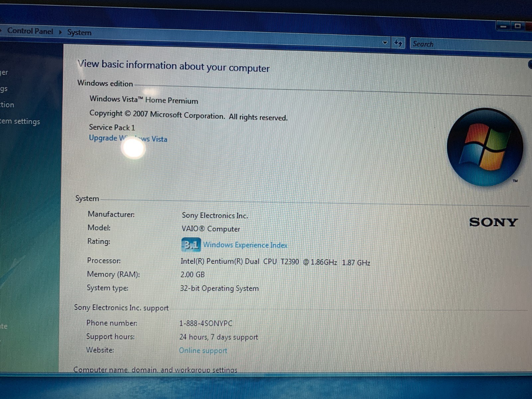
Task: Open the address bar history dropdown
Action: click(x=385, y=43)
